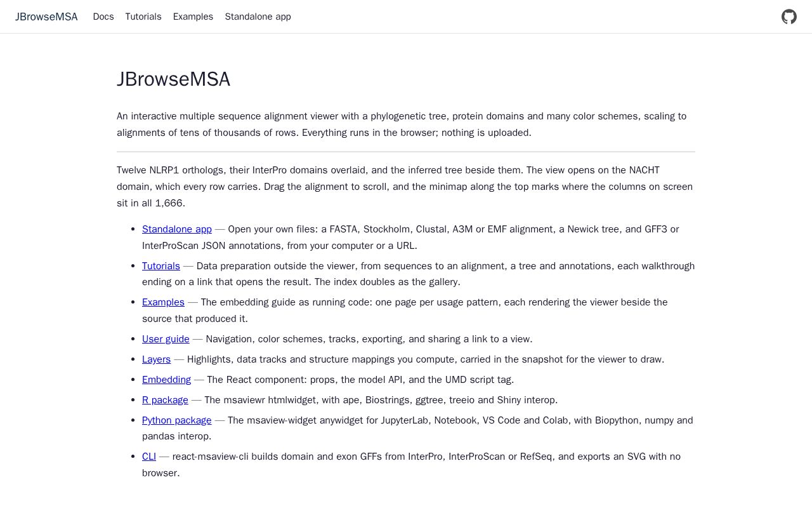Image resolution: width=812 pixels, height=508 pixels.
Task: Click the JBrowseMSA page heading
Action: 173,79
